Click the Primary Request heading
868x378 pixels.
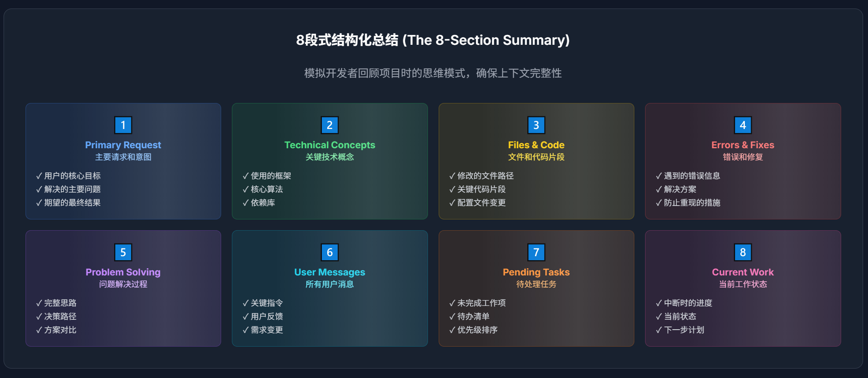pyautogui.click(x=123, y=145)
